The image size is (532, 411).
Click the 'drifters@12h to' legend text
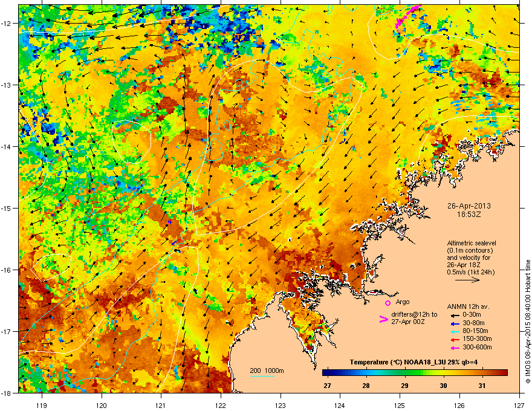[414, 314]
